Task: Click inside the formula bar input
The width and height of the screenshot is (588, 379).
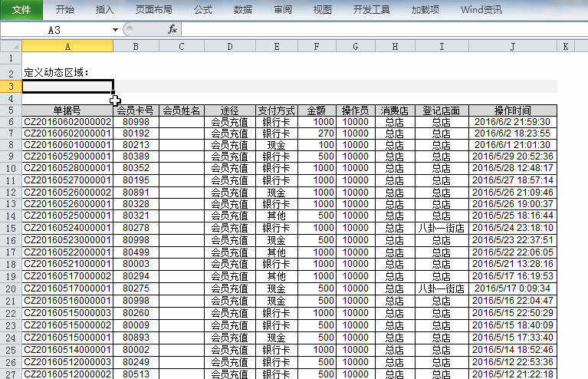Action: pyautogui.click(x=384, y=29)
